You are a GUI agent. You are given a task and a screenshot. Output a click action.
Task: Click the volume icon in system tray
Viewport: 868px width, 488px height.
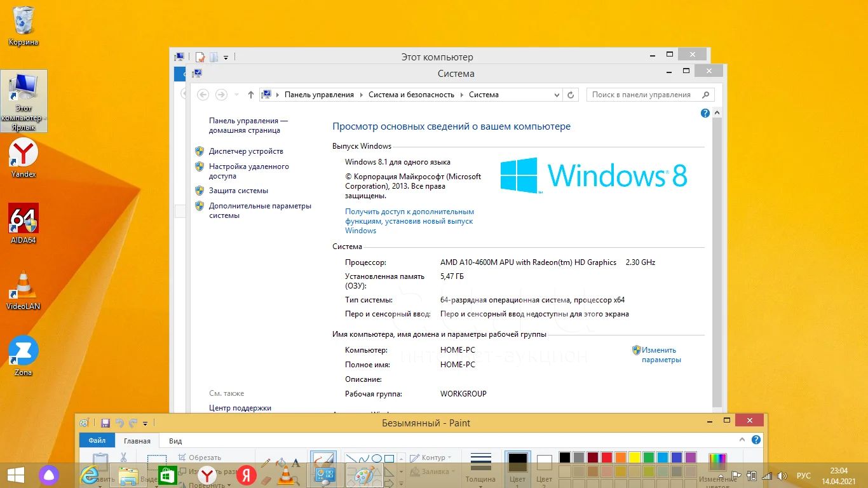pos(781,476)
